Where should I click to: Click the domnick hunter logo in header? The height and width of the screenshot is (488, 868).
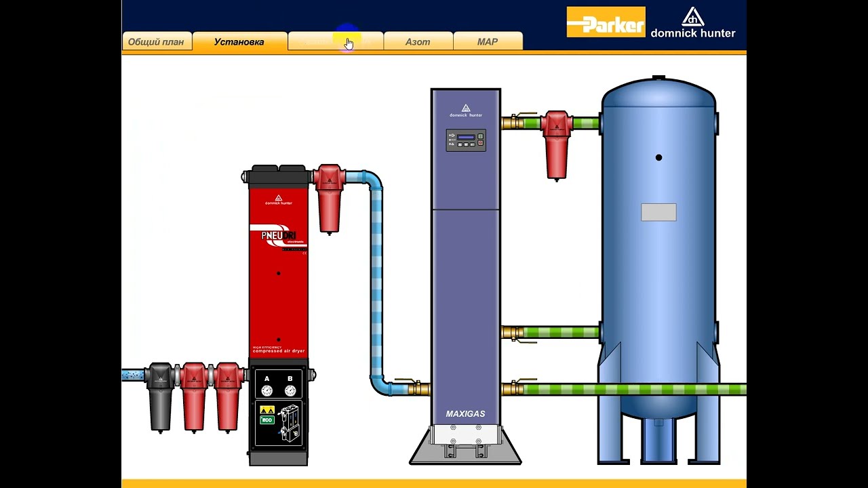[x=693, y=23]
